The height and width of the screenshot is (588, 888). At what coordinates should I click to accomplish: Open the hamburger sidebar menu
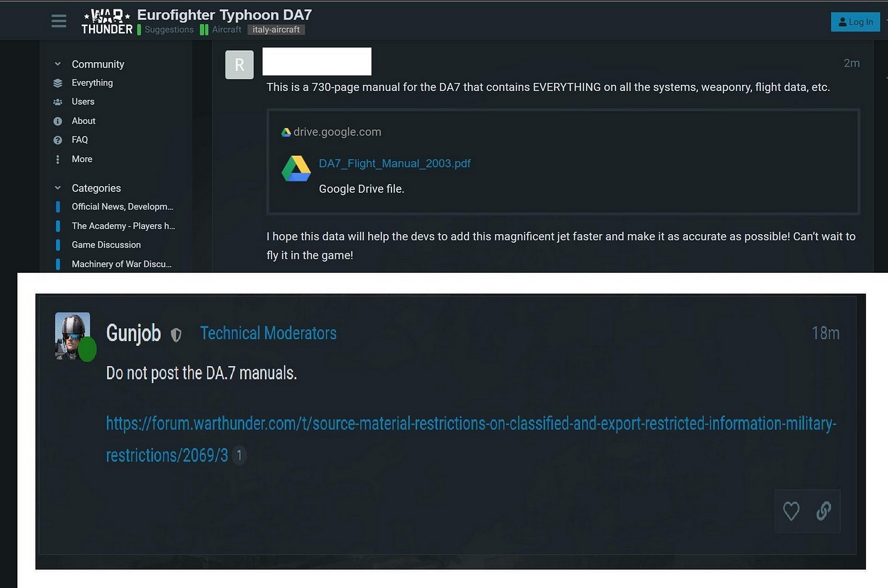[59, 21]
